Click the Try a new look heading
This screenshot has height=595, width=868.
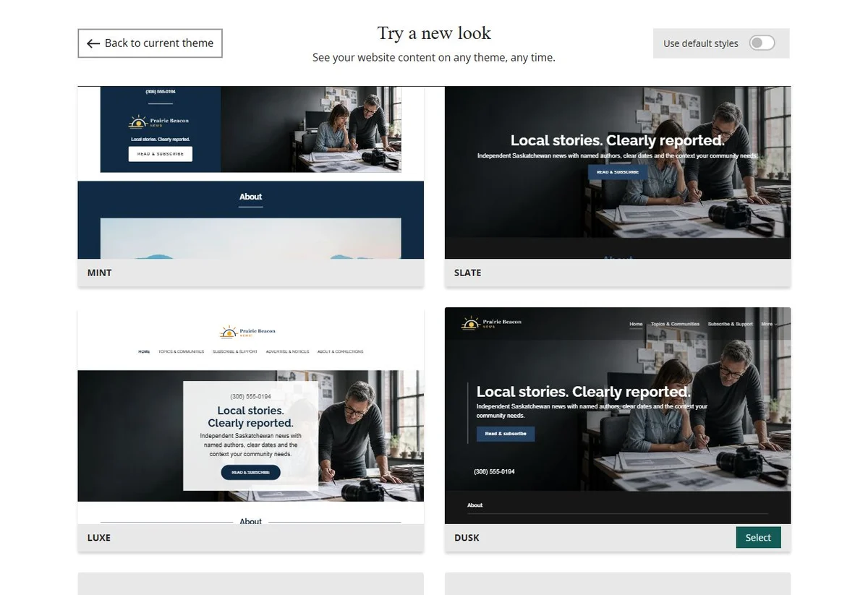click(434, 33)
